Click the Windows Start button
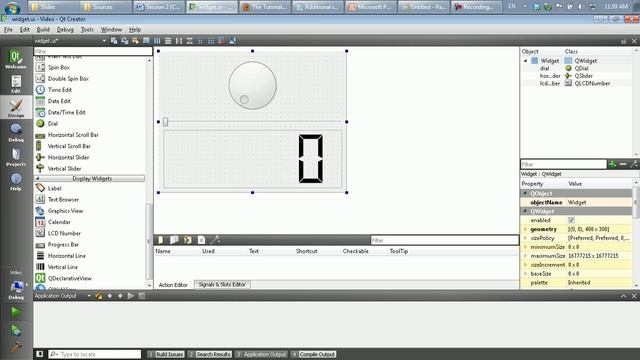Viewport: 640px width, 360px height. (12, 7)
